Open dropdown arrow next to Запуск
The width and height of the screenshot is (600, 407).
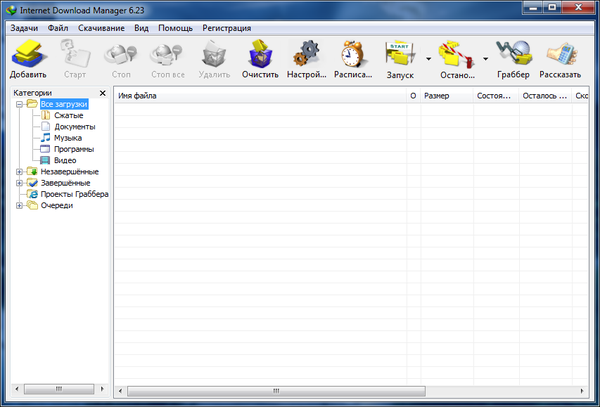pos(429,59)
